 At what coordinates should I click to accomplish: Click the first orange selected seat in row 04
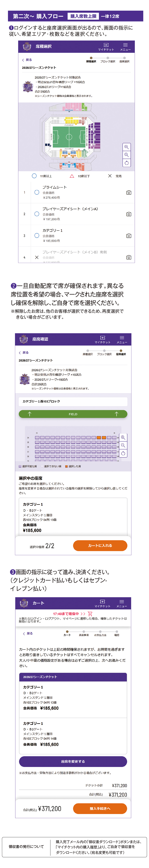pos(98,438)
